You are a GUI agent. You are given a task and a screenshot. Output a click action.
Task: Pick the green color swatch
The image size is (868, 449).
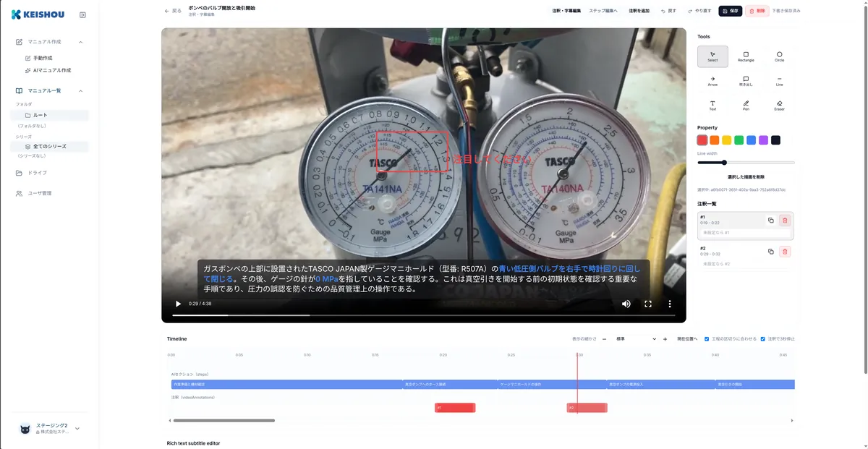click(x=739, y=140)
